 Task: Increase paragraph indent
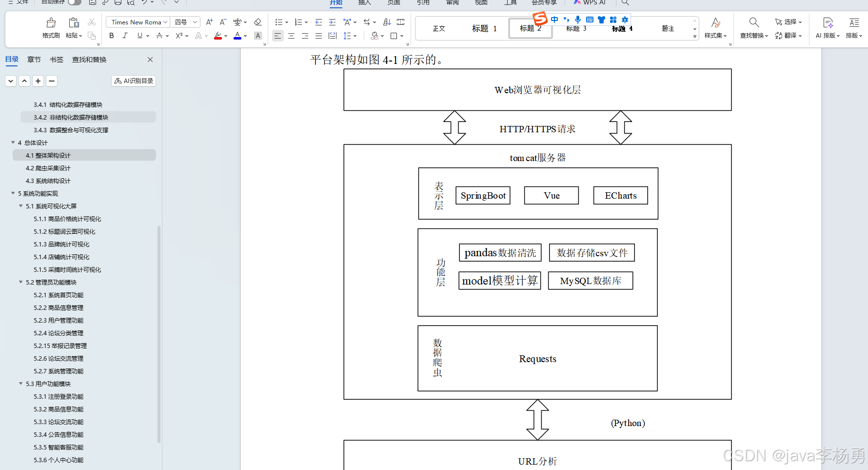click(x=332, y=22)
